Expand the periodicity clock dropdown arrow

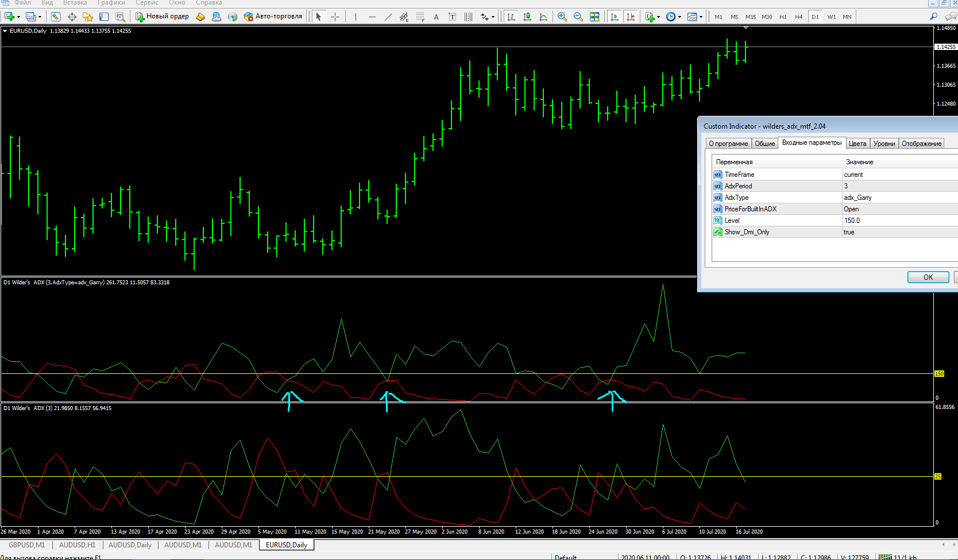(679, 17)
